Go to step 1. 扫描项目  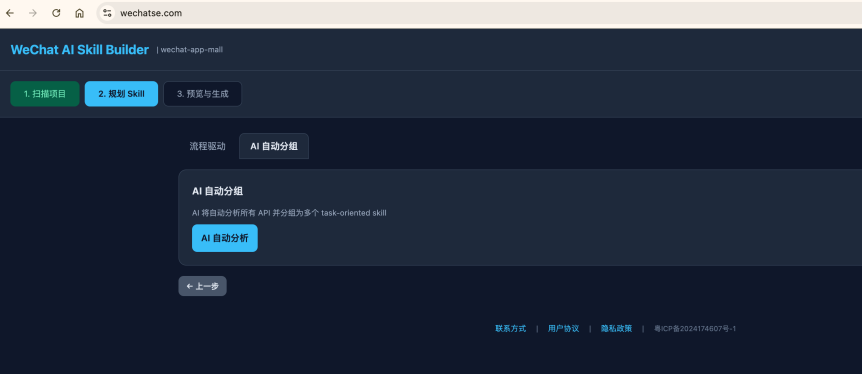tap(45, 94)
